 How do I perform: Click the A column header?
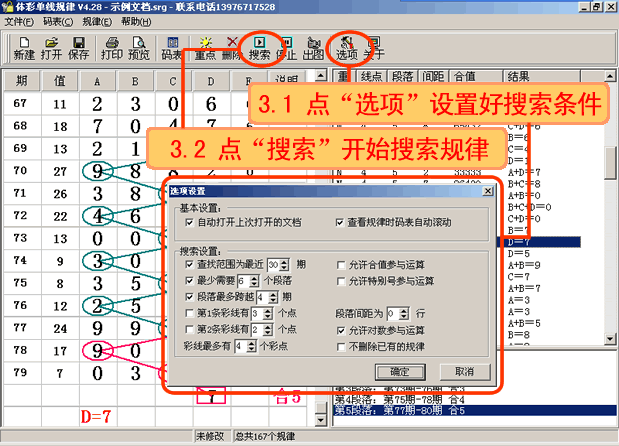click(97, 81)
